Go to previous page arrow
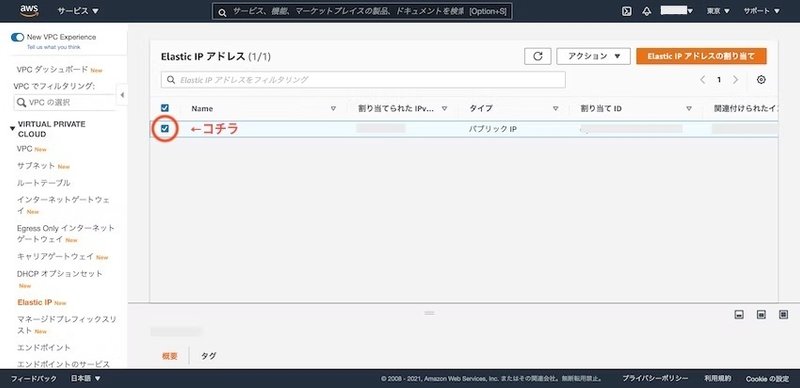 tap(703, 80)
